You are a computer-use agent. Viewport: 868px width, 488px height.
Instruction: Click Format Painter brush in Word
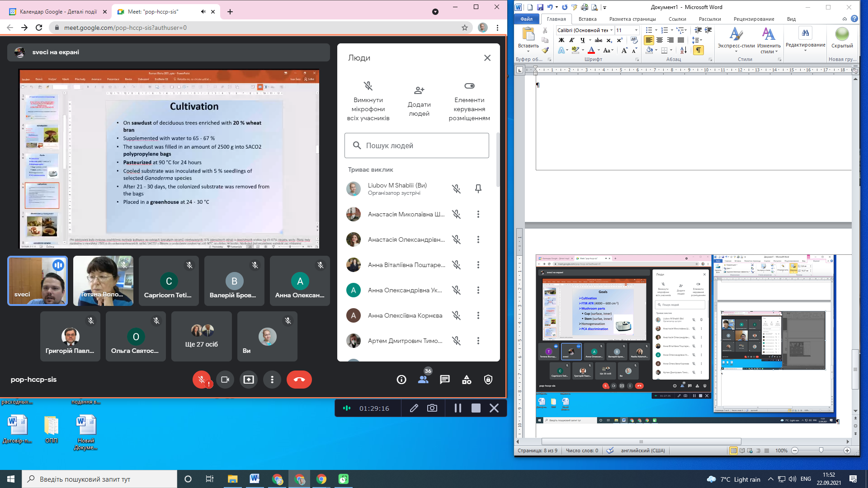(545, 50)
